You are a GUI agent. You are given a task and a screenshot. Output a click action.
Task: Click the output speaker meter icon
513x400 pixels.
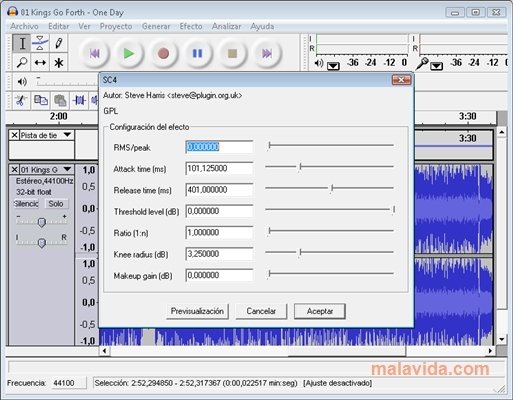coord(319,63)
